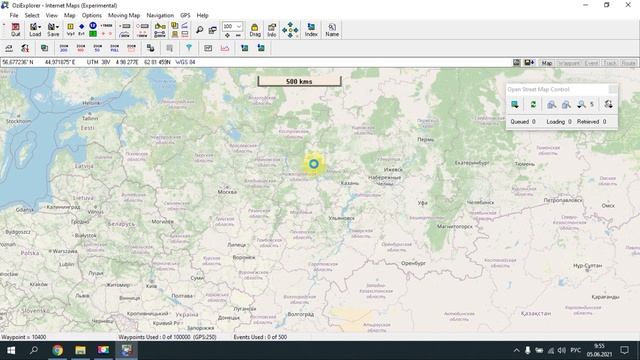Screen dimensions: 640x360
Task: Open the Index map icon
Action: click(x=311, y=30)
